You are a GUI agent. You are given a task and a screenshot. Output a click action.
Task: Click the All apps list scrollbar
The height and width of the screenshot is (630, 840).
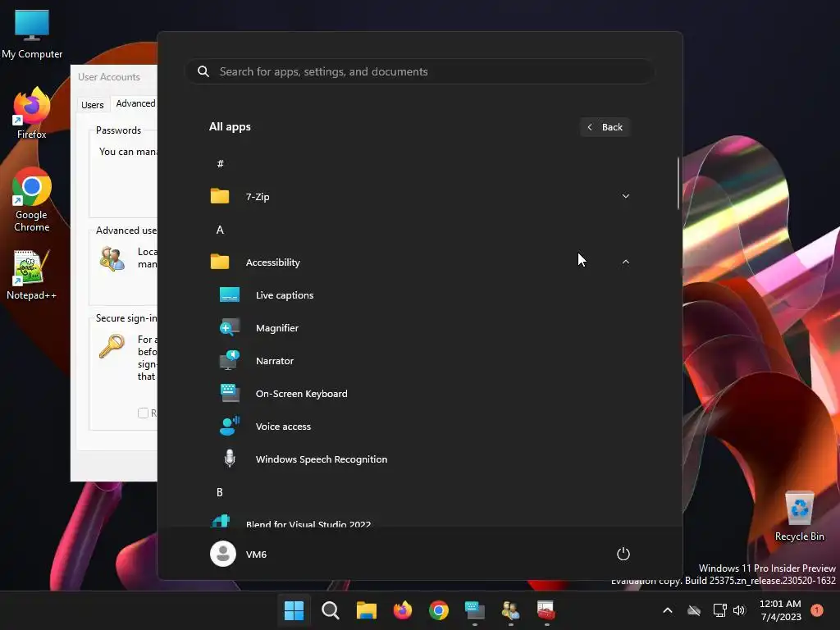pos(678,183)
